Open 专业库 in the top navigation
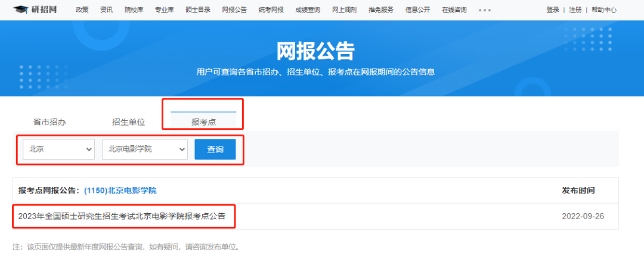 point(165,10)
